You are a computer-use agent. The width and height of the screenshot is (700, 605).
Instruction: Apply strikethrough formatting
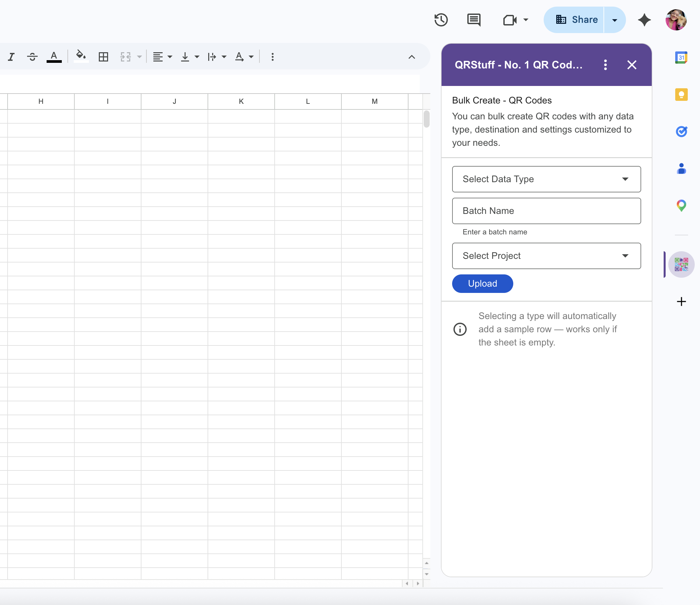(x=32, y=57)
